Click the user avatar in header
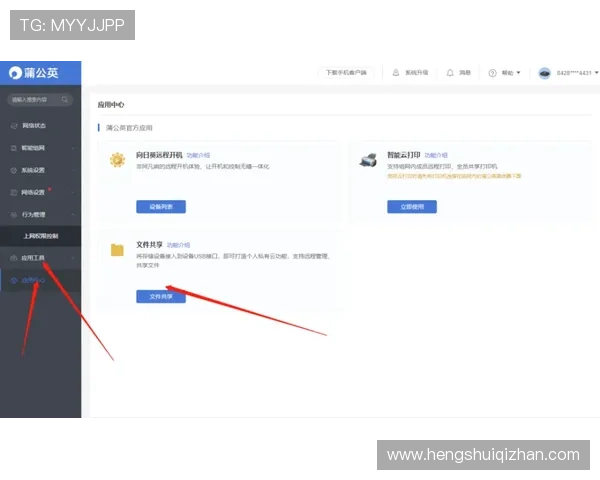 click(544, 73)
